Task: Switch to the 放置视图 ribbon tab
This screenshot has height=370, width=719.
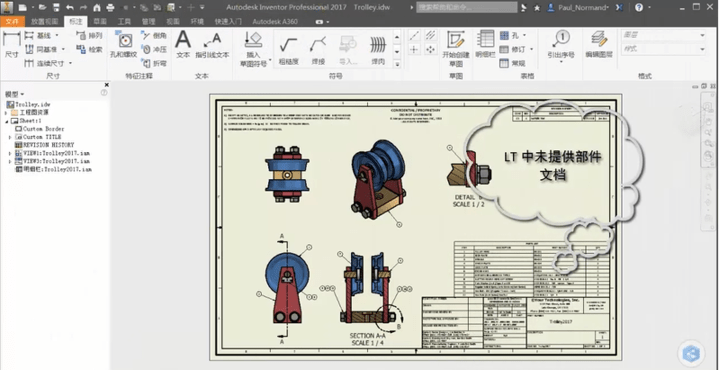Action: 45,22
